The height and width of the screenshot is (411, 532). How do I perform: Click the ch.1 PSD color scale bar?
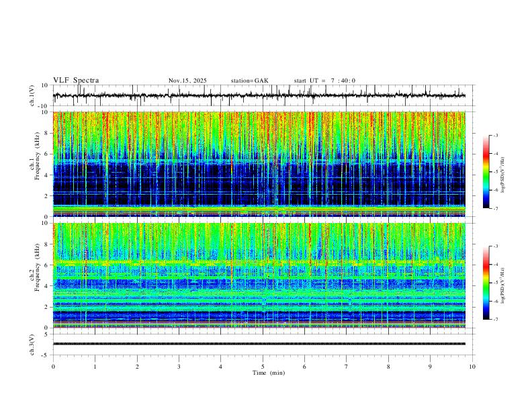click(486, 172)
